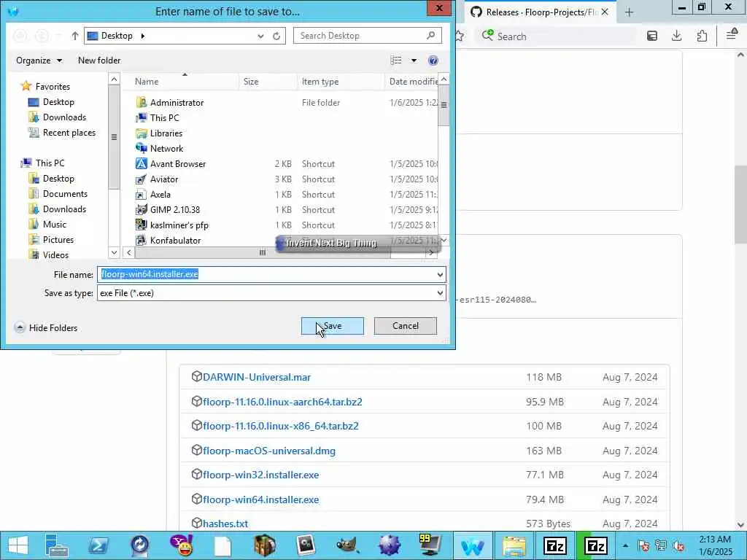Click the Save button in the dialog
The image size is (747, 560).
332,326
